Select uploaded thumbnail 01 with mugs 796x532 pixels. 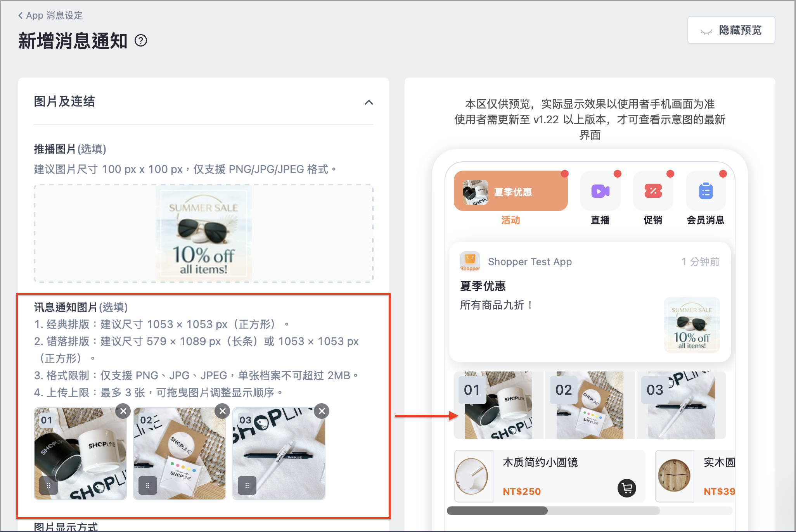pos(80,453)
